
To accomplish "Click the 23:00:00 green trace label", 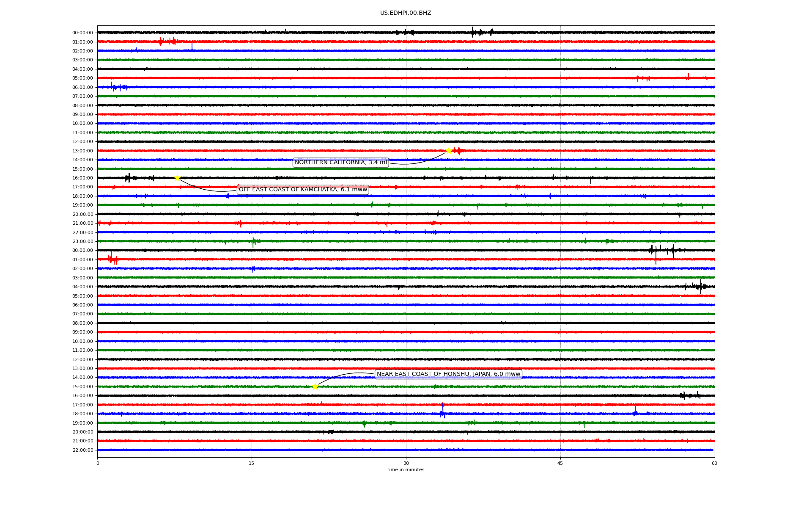I will [82, 242].
